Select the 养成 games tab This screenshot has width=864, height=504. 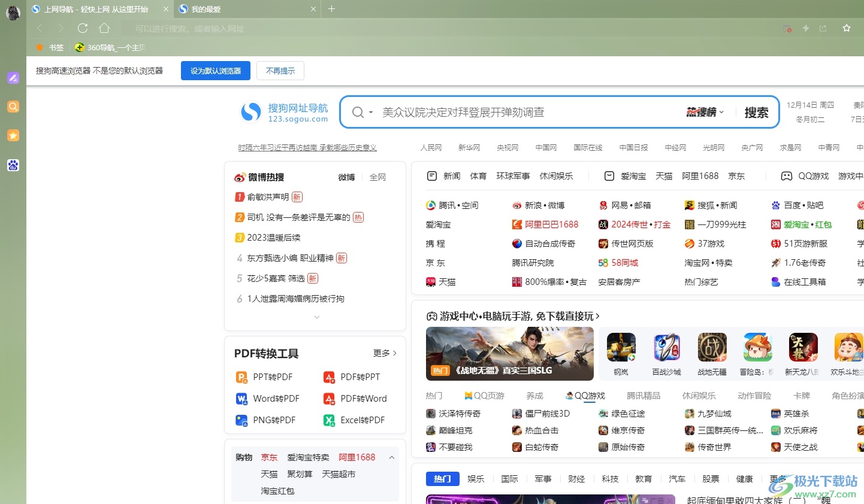tap(534, 396)
